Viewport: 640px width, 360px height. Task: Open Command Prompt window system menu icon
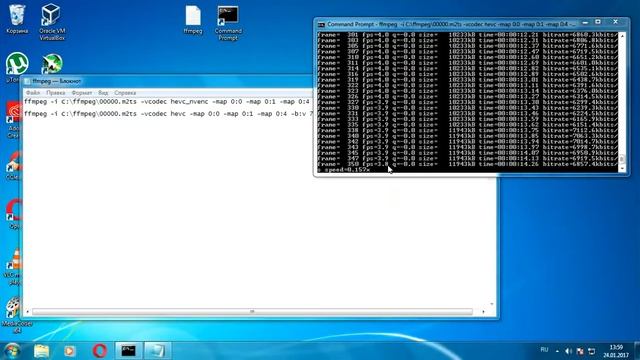pos(321,24)
